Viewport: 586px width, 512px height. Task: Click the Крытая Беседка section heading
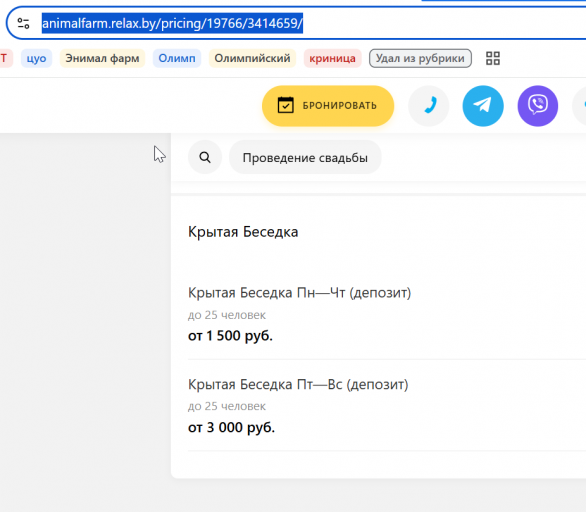243,232
